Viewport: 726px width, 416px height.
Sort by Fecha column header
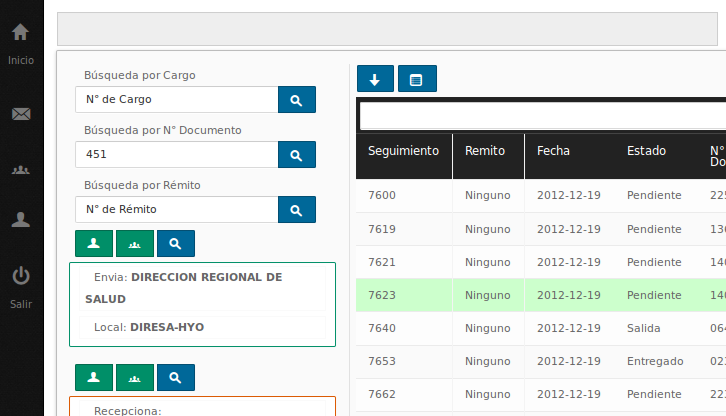tap(553, 151)
